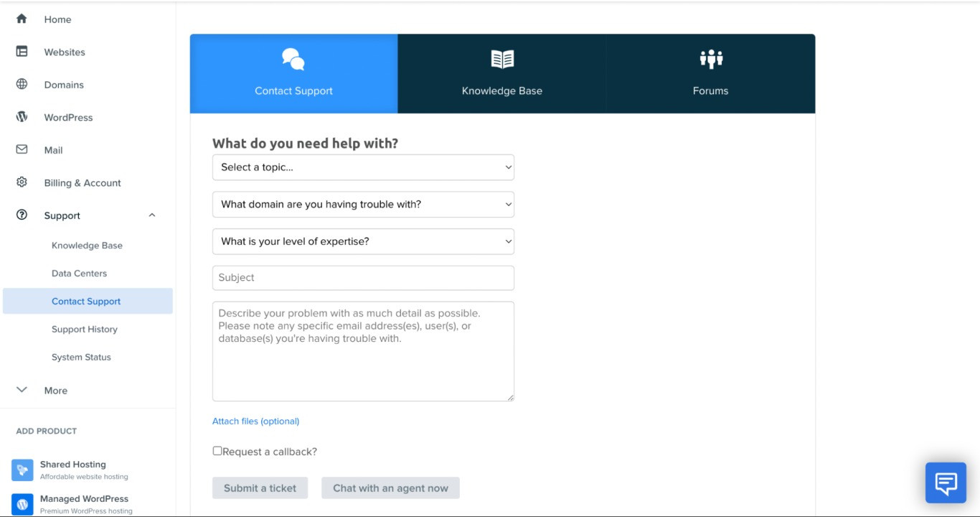Open the Mail menu item
980x517 pixels.
pos(53,150)
